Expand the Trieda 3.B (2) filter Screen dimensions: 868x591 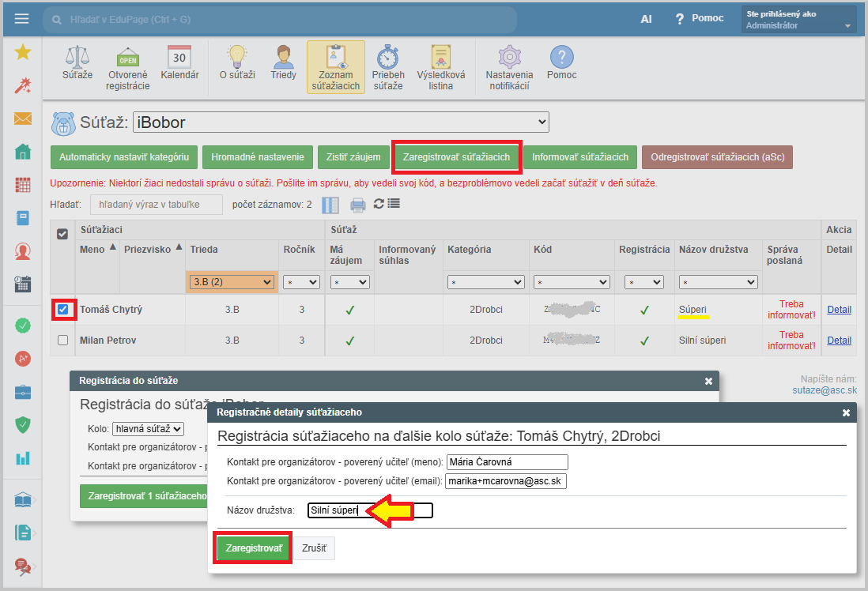click(232, 282)
